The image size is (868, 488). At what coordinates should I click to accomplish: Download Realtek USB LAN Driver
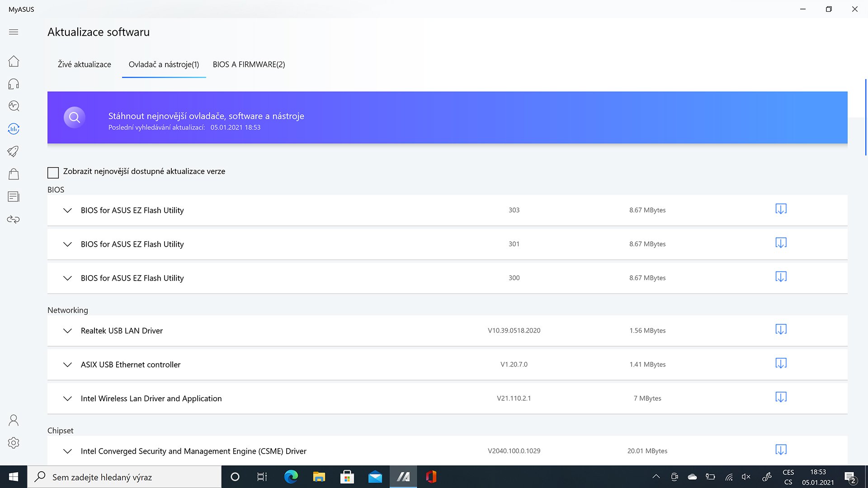781,329
